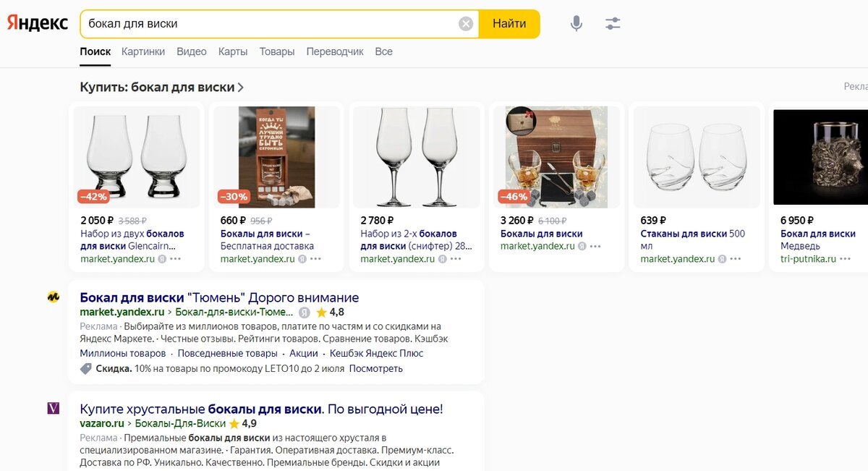Click the star icon beside the 4,9 rating
The width and height of the screenshot is (868, 471).
233,424
